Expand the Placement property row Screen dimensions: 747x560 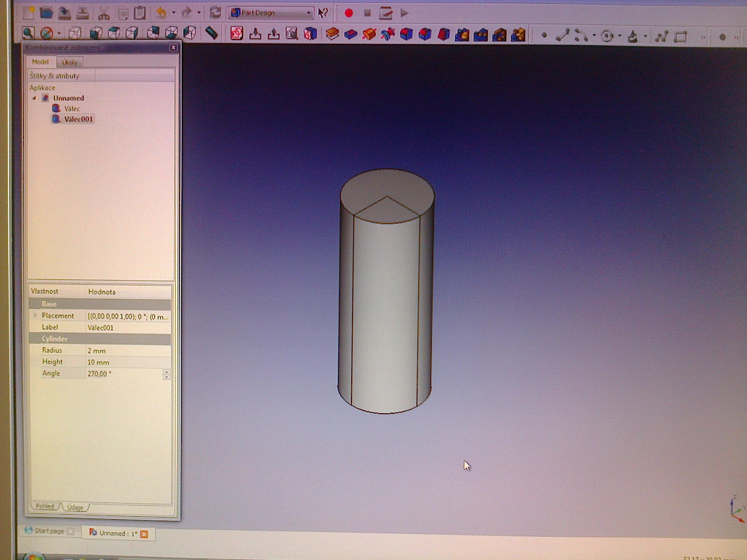[35, 315]
